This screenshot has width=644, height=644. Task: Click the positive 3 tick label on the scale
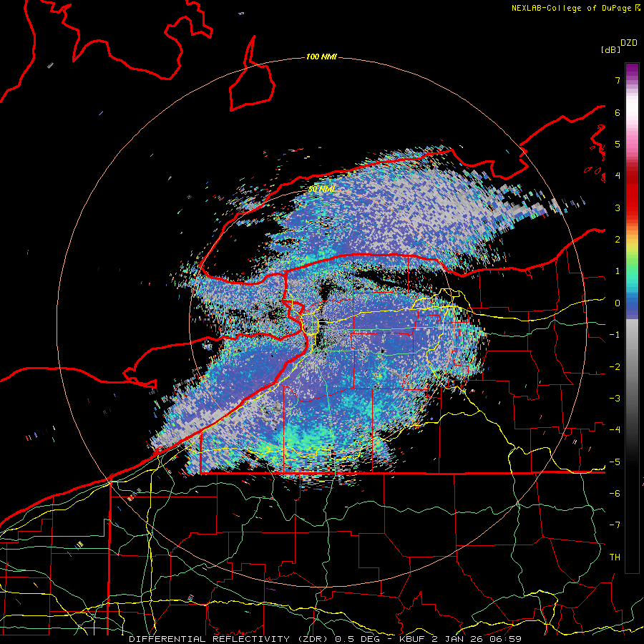tap(618, 208)
